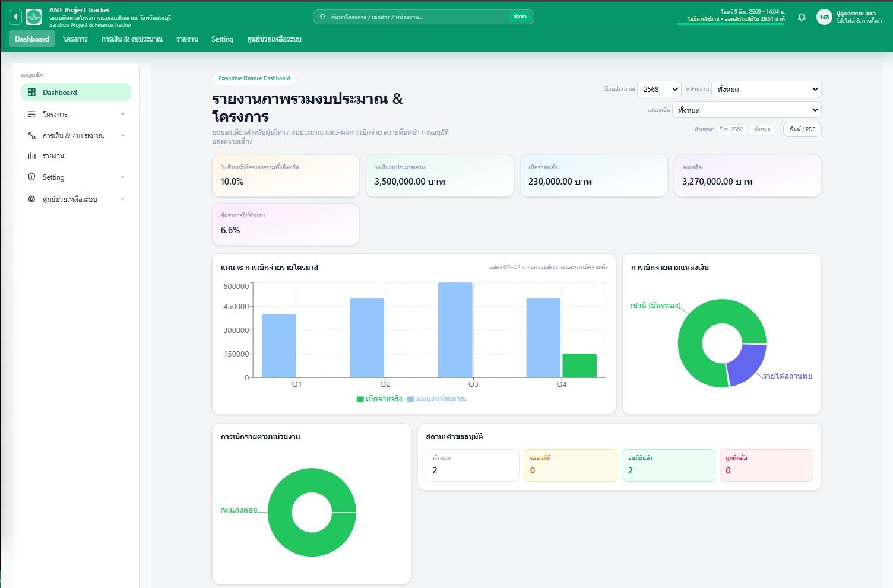Open การเงิน & งบประมาณ via its sidebar icon
Viewport: 893px width, 588px height.
point(32,135)
